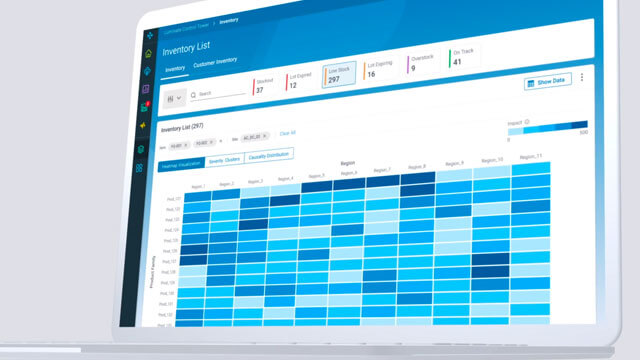
Task: Remove the second Item filter chip
Action: pyautogui.click(x=211, y=142)
